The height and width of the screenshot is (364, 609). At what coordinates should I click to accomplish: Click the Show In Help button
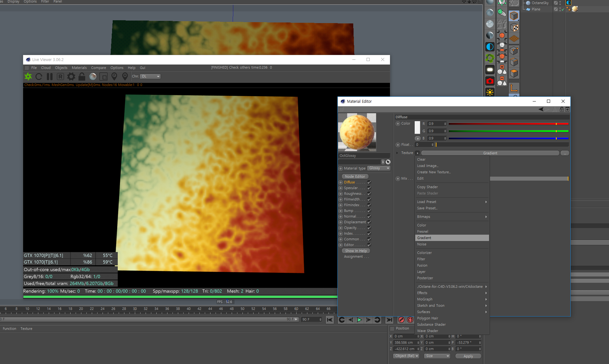coord(356,251)
